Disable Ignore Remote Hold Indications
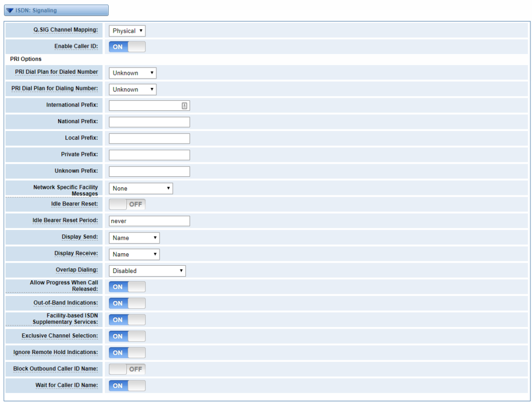The height and width of the screenshot is (404, 532). 127,353
